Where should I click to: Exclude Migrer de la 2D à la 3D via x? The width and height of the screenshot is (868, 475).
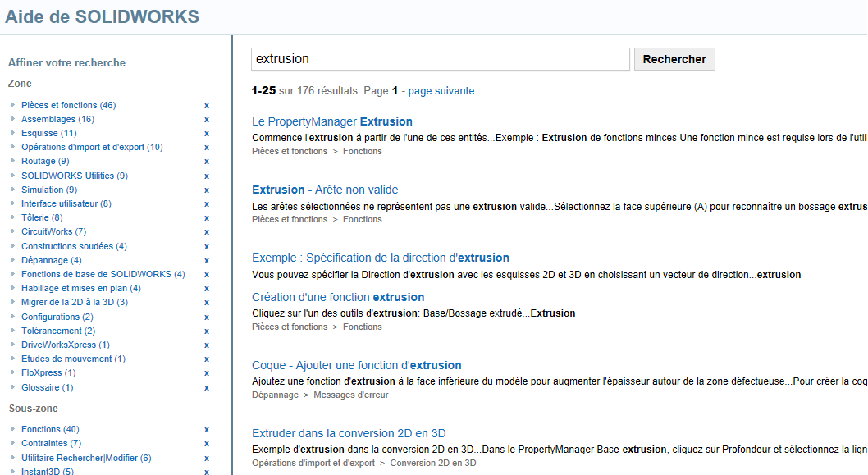[207, 303]
